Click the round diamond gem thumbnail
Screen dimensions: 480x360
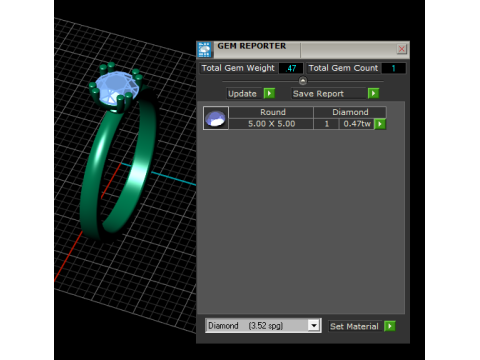pos(216,118)
